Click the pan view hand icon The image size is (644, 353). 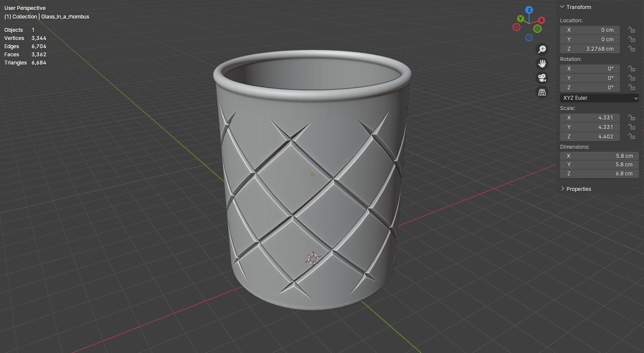542,64
